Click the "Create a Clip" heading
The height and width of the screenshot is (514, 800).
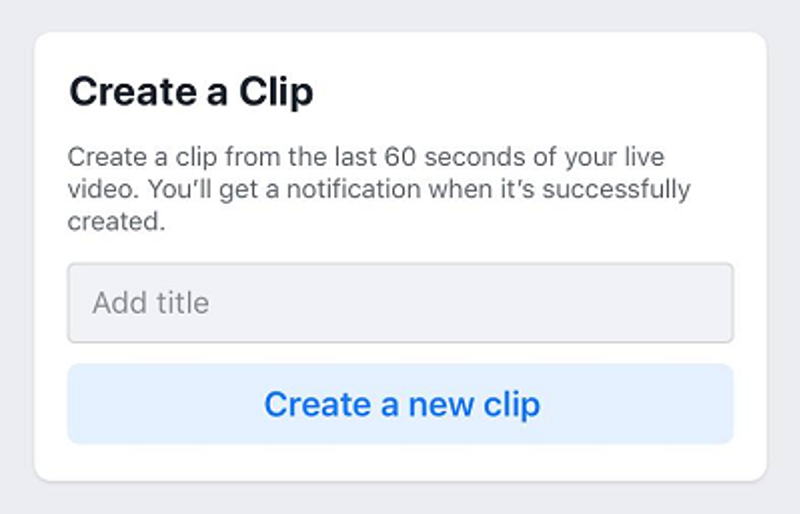(x=191, y=92)
